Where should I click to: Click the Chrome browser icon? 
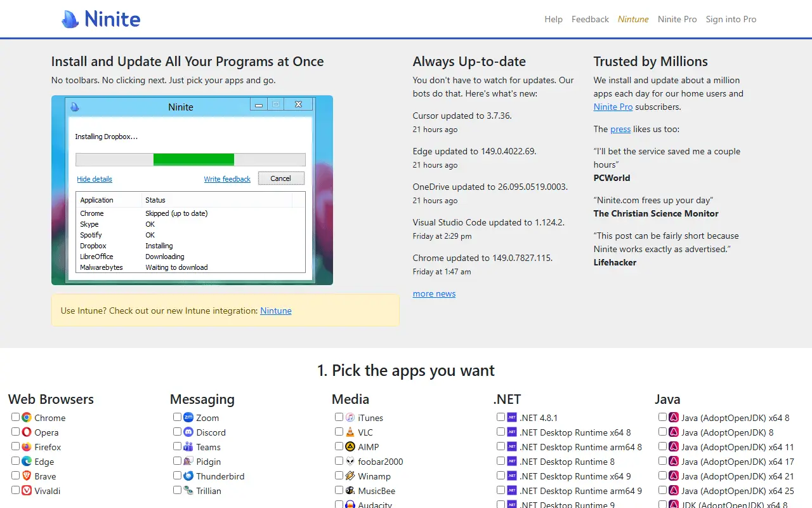pyautogui.click(x=27, y=417)
